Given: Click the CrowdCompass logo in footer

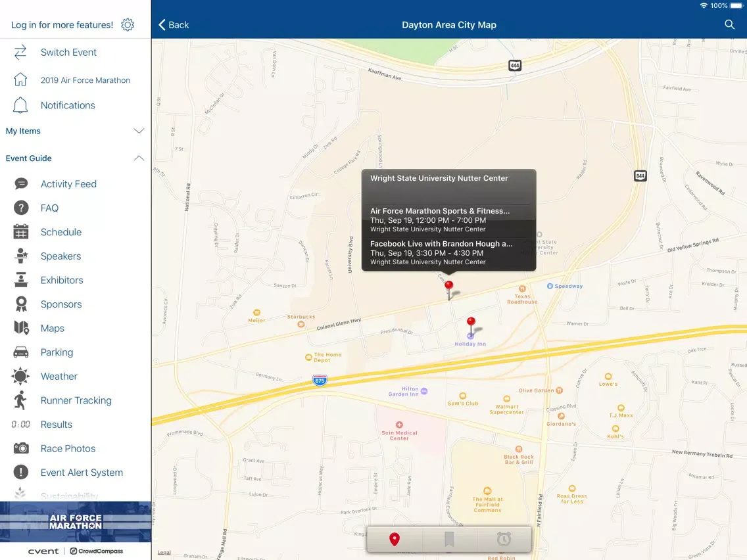Looking at the screenshot, I should pos(96,551).
